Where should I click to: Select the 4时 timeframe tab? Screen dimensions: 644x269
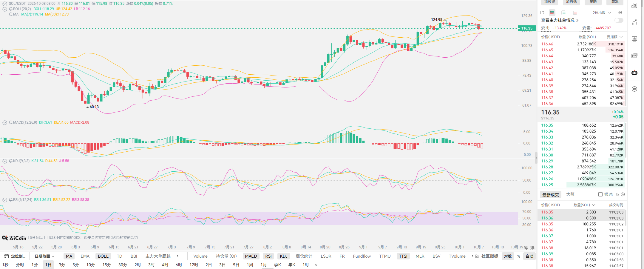click(x=165, y=265)
